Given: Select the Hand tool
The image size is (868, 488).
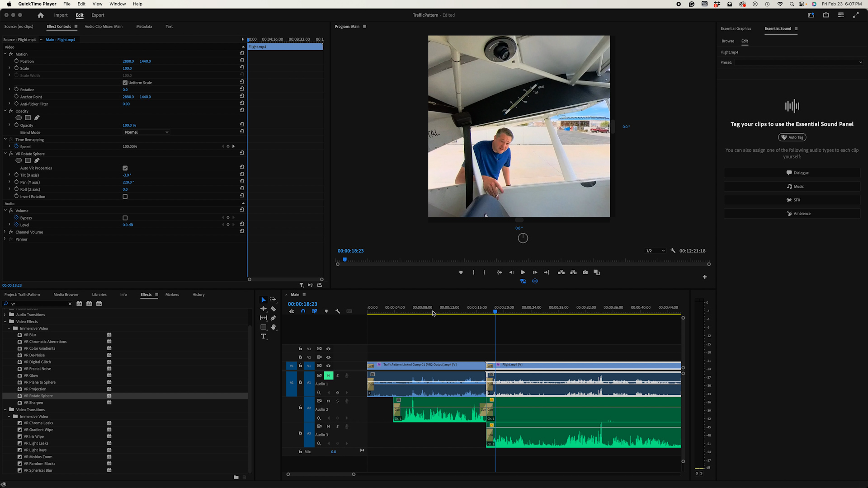Looking at the screenshot, I should point(273,327).
